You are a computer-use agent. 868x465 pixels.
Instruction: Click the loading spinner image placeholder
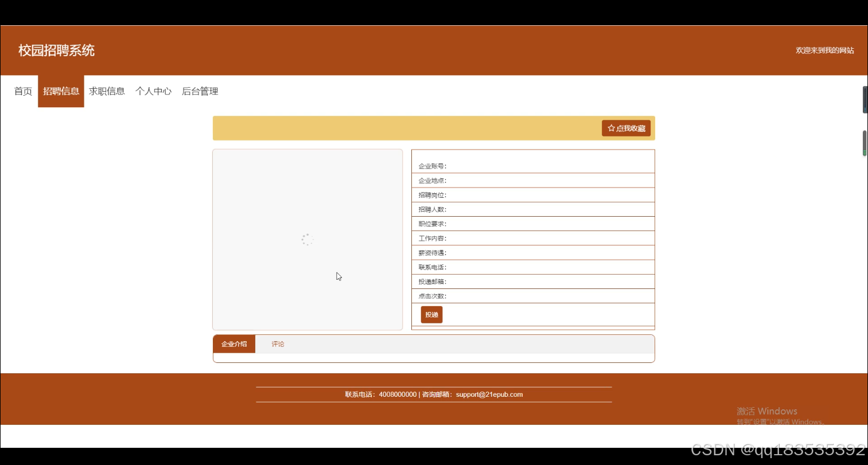(308, 240)
